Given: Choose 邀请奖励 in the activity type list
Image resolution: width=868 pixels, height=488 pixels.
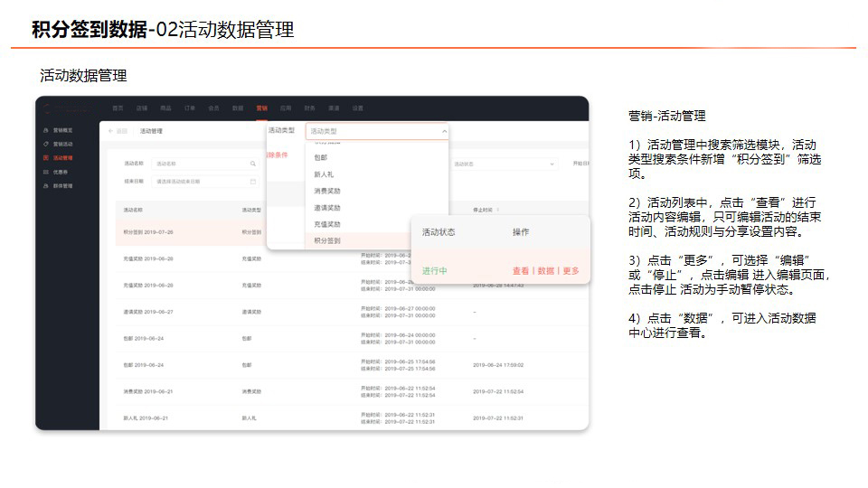Looking at the screenshot, I should [327, 208].
